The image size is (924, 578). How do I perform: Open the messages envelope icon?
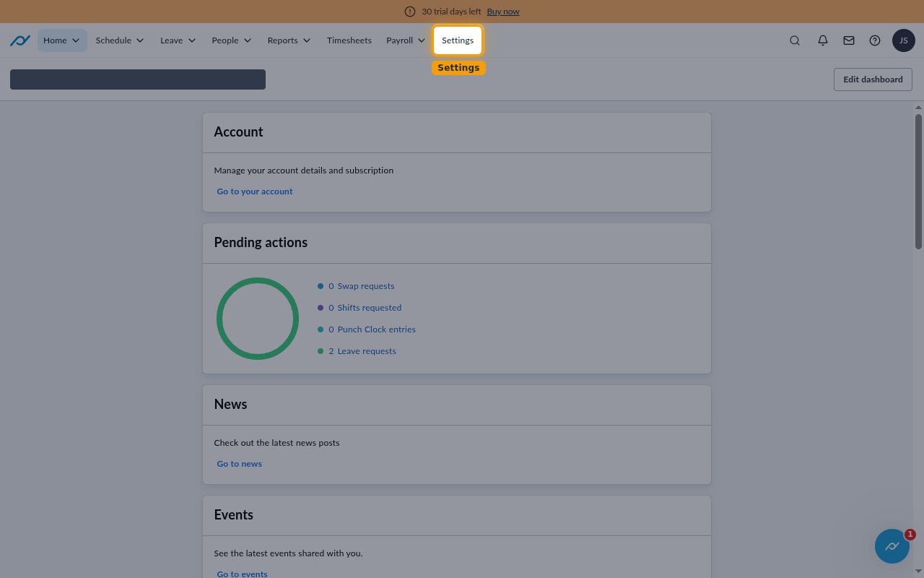(849, 40)
